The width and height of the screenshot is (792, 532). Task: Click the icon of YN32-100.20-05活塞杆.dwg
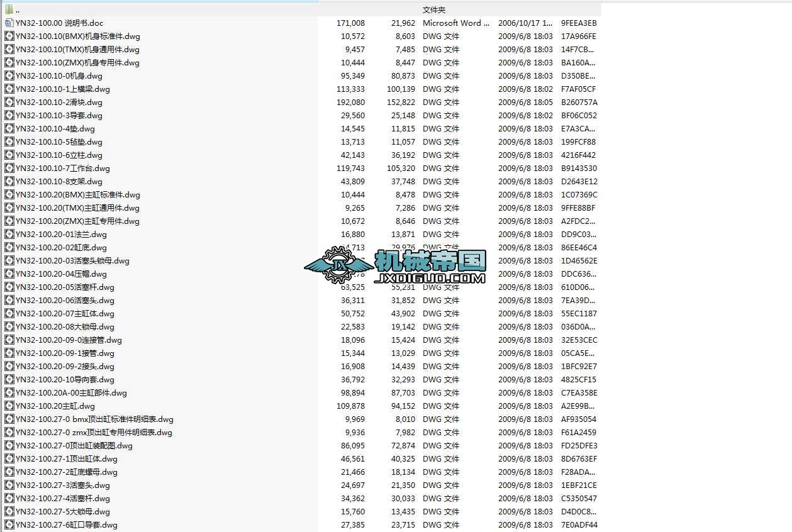pyautogui.click(x=9, y=287)
